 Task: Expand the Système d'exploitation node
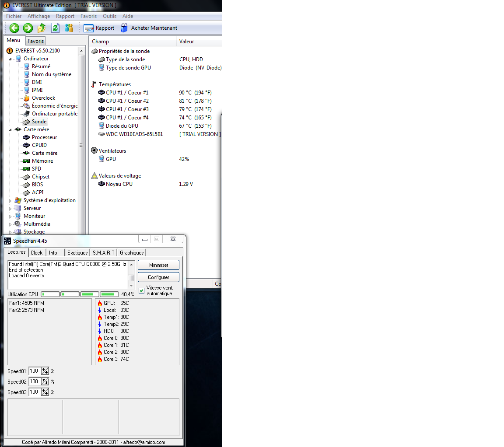pyautogui.click(x=10, y=200)
